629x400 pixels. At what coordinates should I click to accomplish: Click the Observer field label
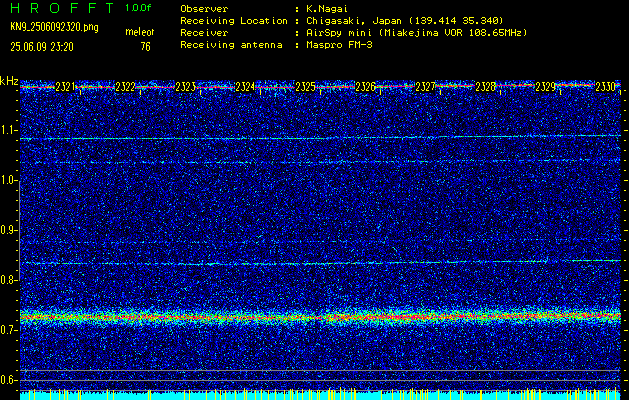click(204, 9)
